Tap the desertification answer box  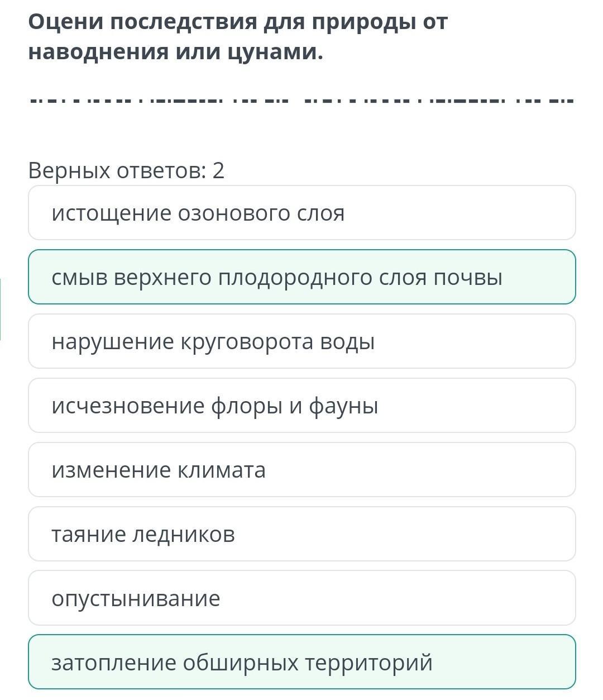coord(301,598)
